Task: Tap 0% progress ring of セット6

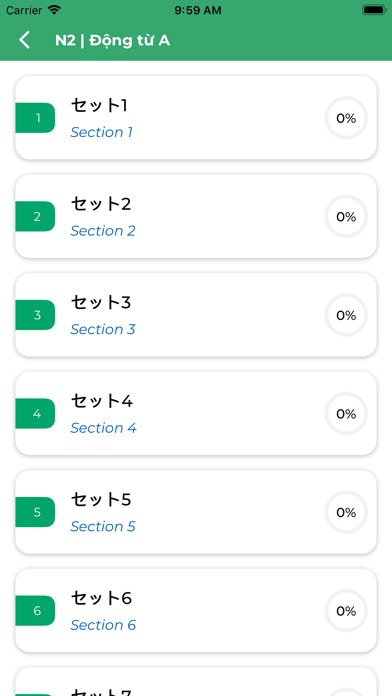Action: pyautogui.click(x=346, y=611)
